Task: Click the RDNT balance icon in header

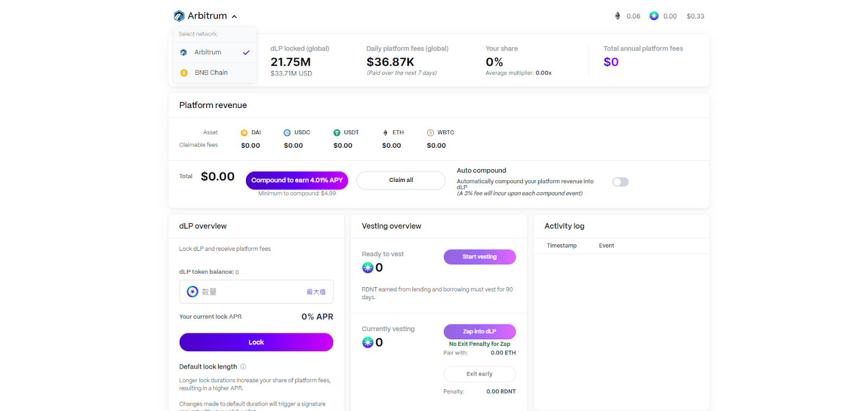Action: tap(654, 16)
